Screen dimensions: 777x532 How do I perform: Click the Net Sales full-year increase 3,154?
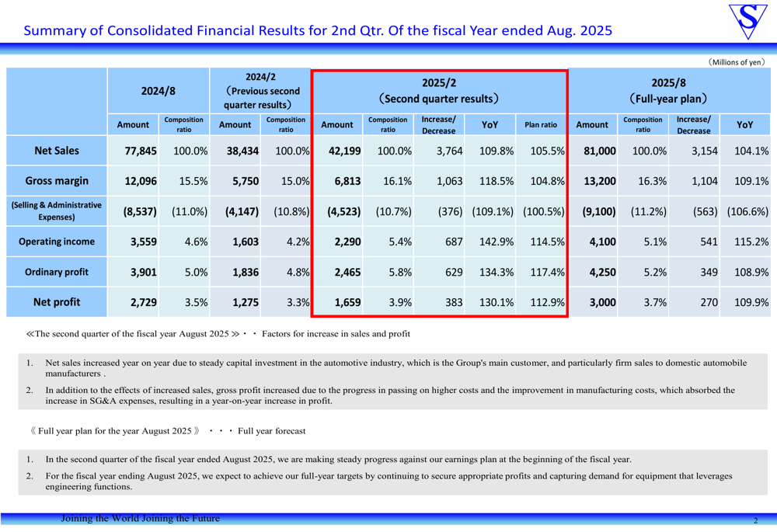[704, 151]
